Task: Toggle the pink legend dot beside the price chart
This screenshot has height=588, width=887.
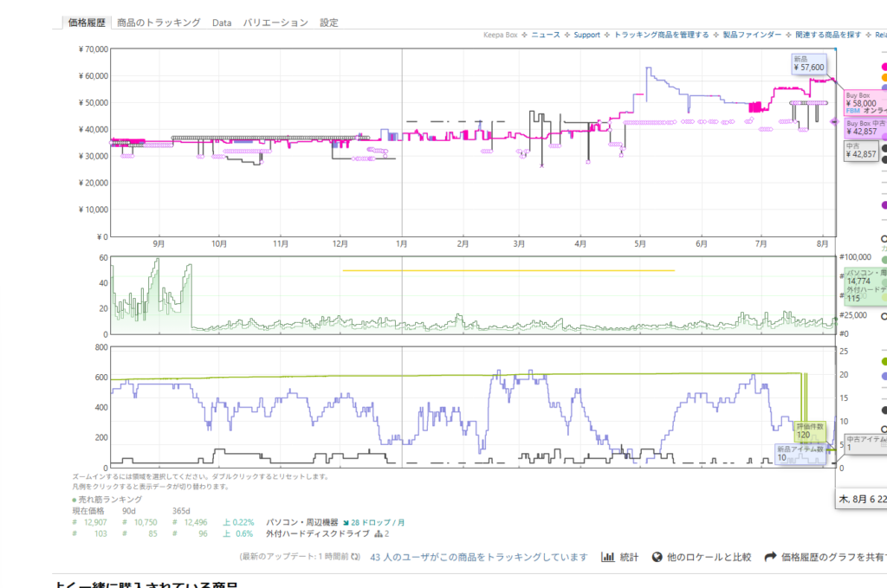Action: coord(884,67)
